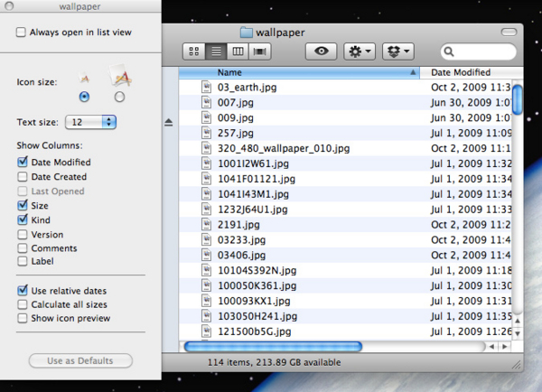Check the Label column
This screenshot has height=392, width=542.
click(x=23, y=261)
